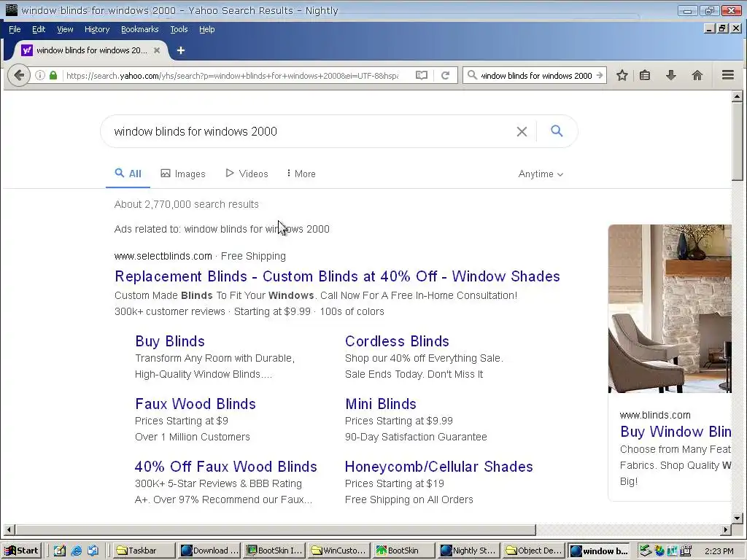Click the browser URL address bar
This screenshot has height=560, width=747.
233,75
